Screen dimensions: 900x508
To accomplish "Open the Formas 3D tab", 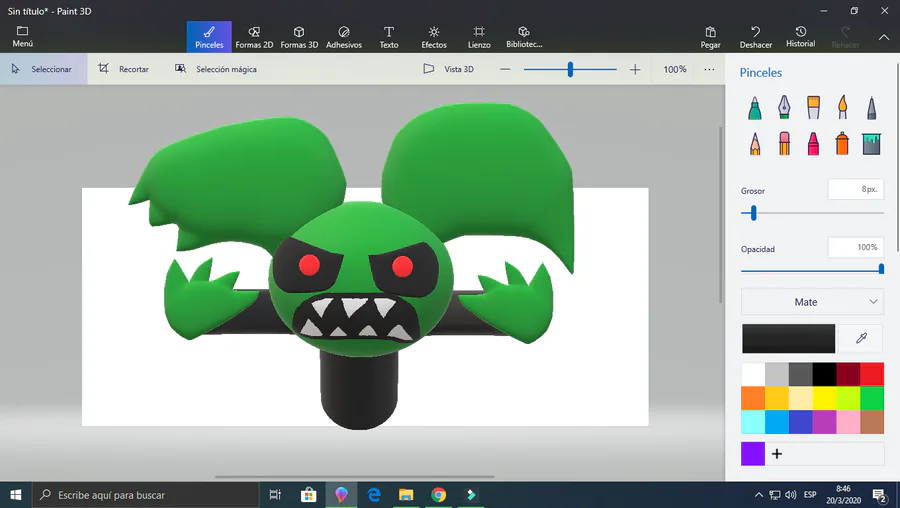I will (x=299, y=37).
